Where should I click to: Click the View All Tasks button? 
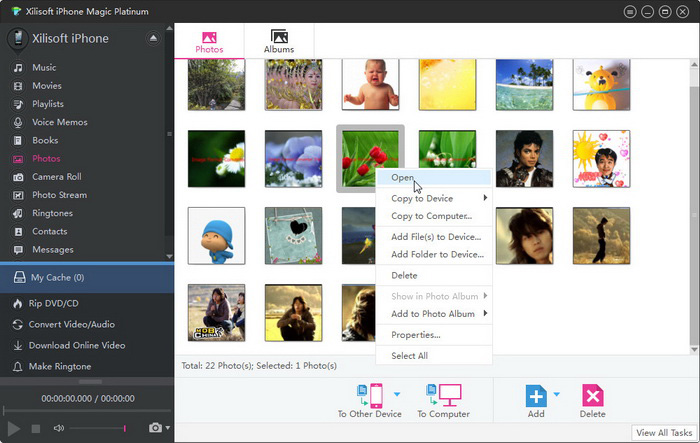pyautogui.click(x=664, y=432)
